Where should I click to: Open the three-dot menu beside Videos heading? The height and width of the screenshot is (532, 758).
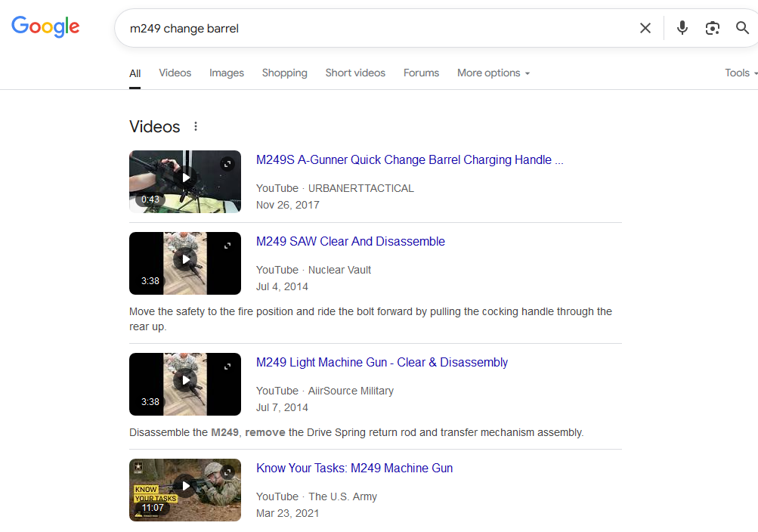pyautogui.click(x=195, y=127)
